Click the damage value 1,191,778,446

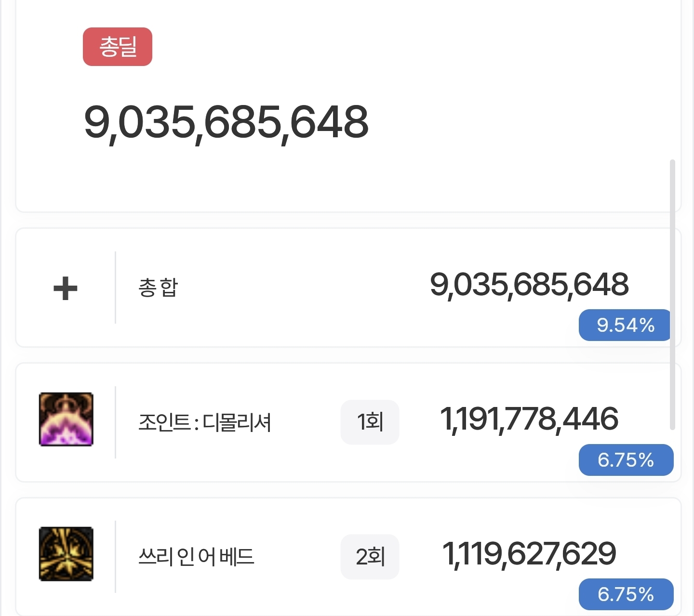tap(529, 419)
